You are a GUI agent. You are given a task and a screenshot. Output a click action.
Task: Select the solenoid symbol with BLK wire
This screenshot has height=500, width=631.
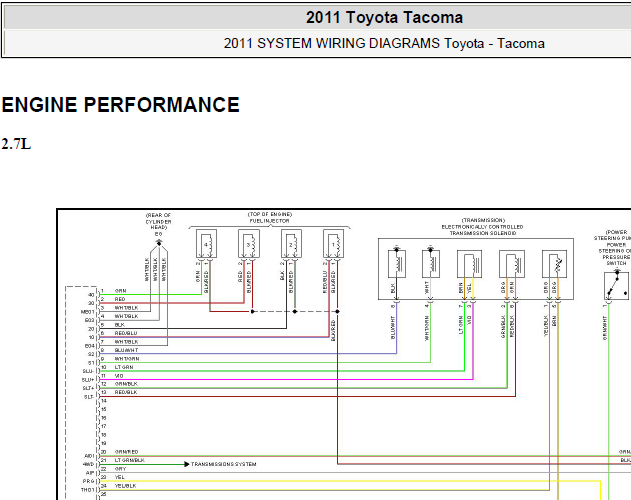tap(397, 264)
